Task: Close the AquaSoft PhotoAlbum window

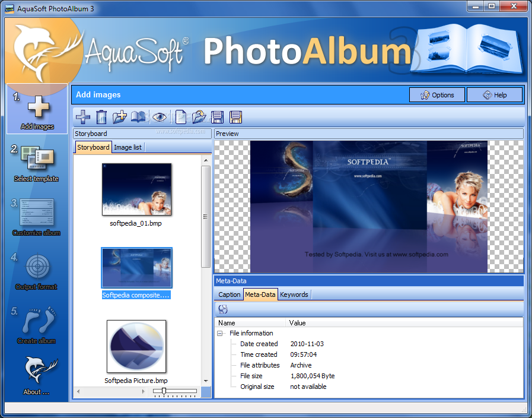Action: (x=514, y=7)
